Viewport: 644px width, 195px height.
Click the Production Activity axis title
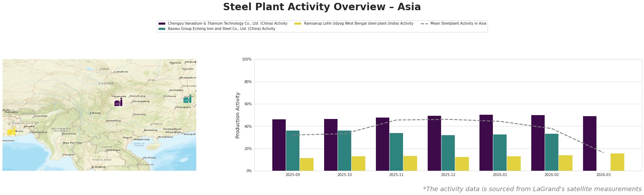238,115
